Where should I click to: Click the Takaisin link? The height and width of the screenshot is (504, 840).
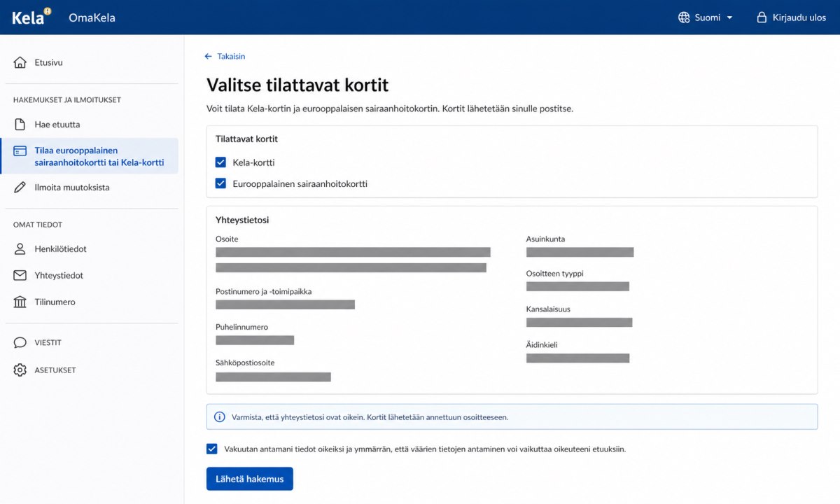pos(231,56)
